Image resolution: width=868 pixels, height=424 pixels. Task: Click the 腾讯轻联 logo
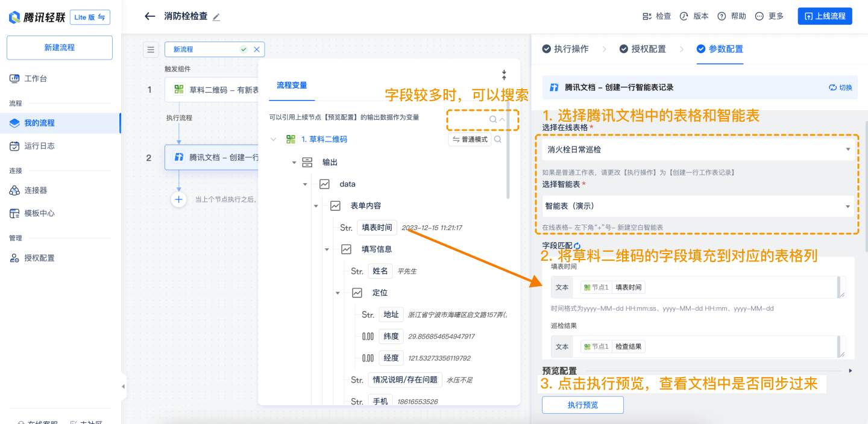point(36,17)
